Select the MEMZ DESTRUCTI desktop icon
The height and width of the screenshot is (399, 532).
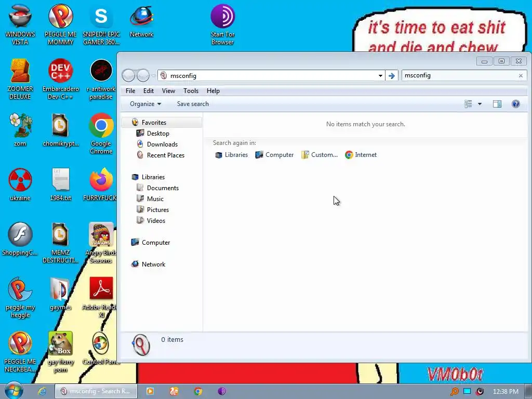(60, 243)
